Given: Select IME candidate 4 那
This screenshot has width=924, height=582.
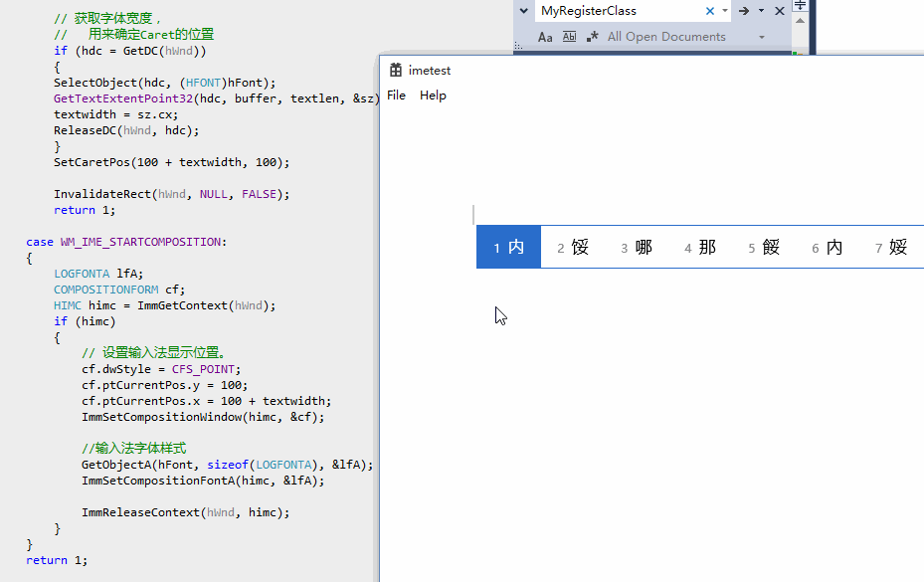Looking at the screenshot, I should click(700, 247).
